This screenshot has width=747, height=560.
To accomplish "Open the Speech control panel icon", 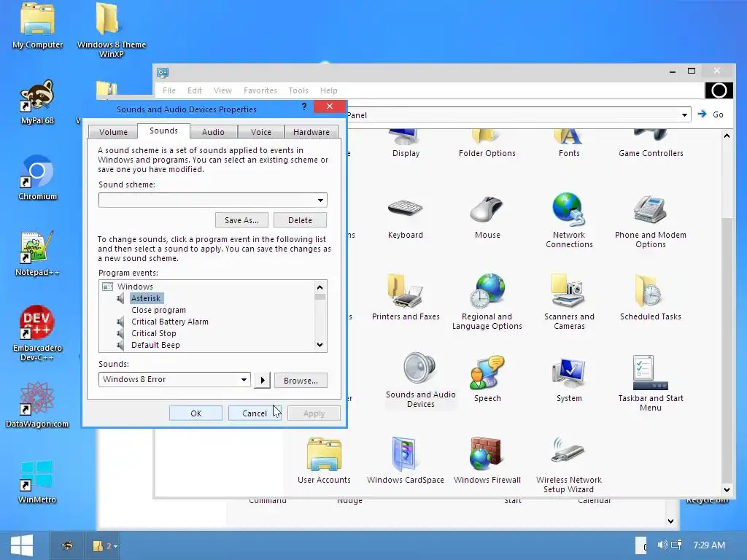I will pyautogui.click(x=487, y=379).
